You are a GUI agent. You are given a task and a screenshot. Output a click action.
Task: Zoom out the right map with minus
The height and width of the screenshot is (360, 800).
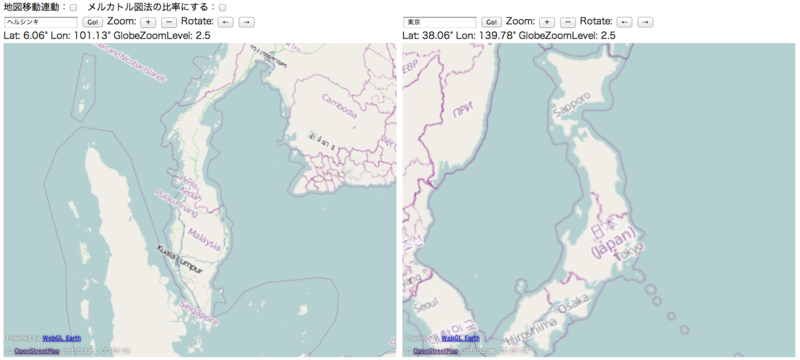(x=567, y=22)
